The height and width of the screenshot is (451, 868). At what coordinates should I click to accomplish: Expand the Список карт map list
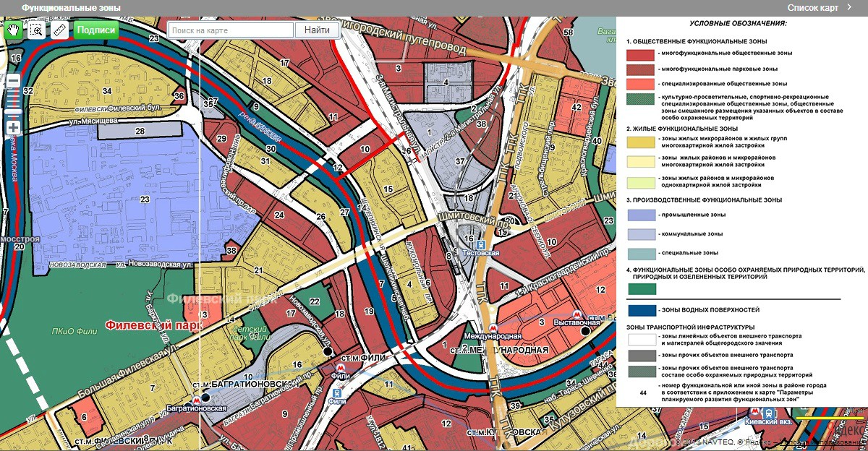[812, 8]
